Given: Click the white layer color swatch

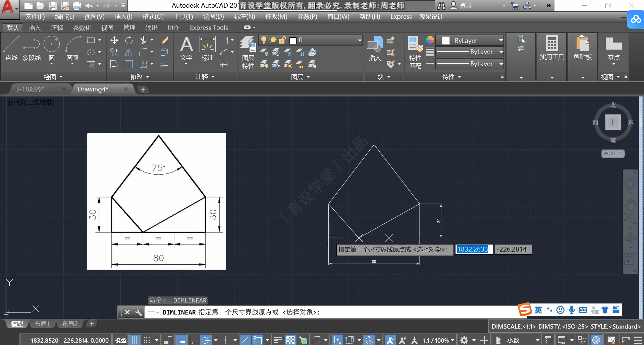Looking at the screenshot, I should (293, 41).
